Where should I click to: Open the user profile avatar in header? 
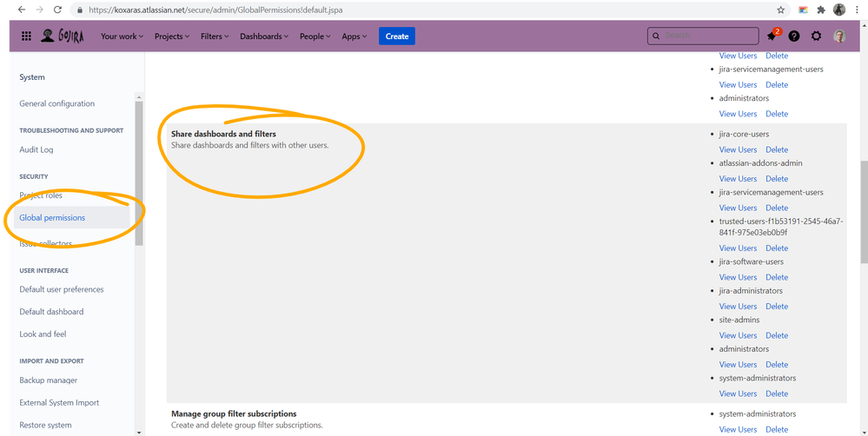click(x=840, y=36)
